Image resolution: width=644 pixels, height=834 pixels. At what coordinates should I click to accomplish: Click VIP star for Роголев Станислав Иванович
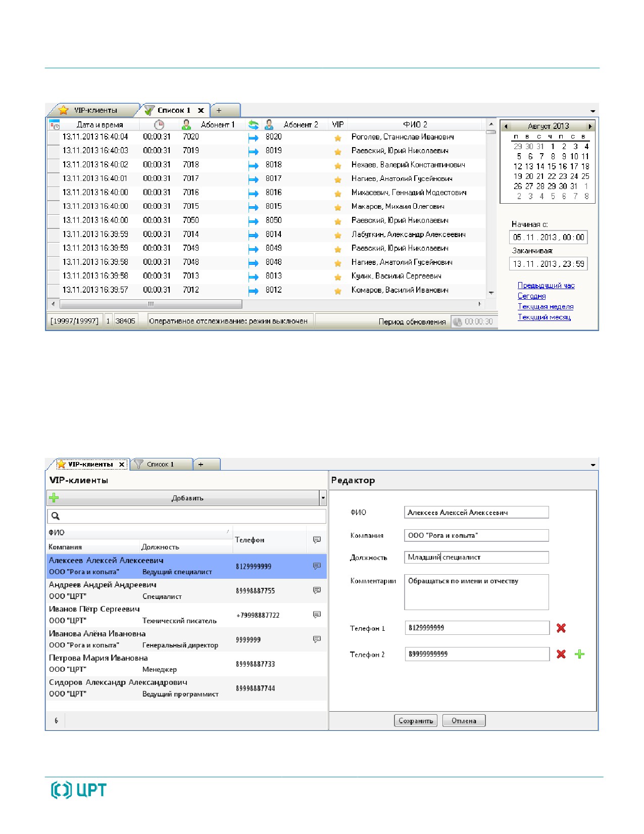pyautogui.click(x=338, y=138)
